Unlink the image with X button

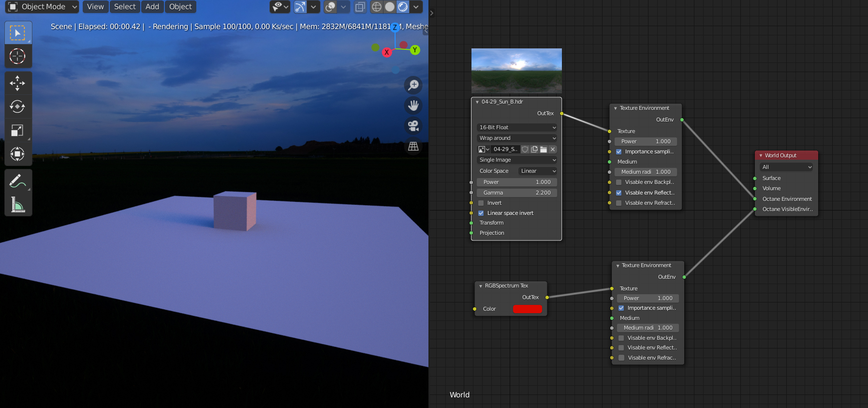pos(553,149)
